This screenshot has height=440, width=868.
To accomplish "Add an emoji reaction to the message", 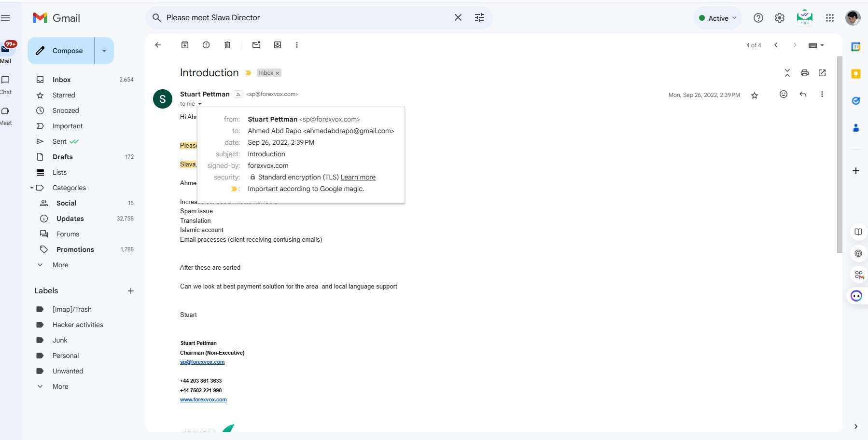I will point(784,95).
